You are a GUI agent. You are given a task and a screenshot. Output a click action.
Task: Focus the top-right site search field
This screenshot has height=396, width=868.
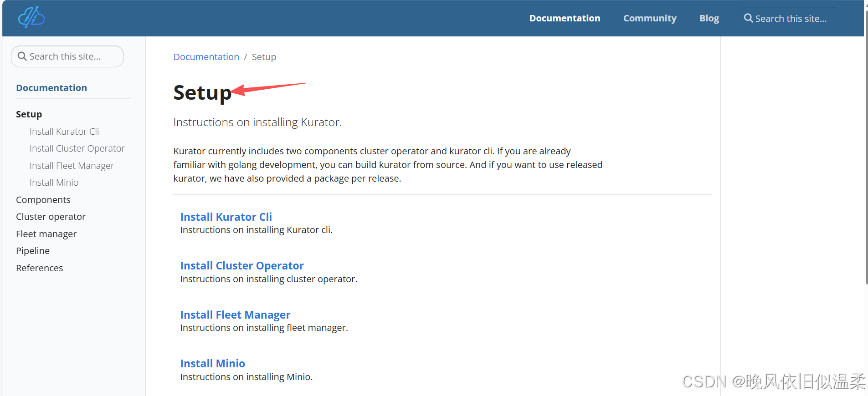pyautogui.click(x=791, y=18)
